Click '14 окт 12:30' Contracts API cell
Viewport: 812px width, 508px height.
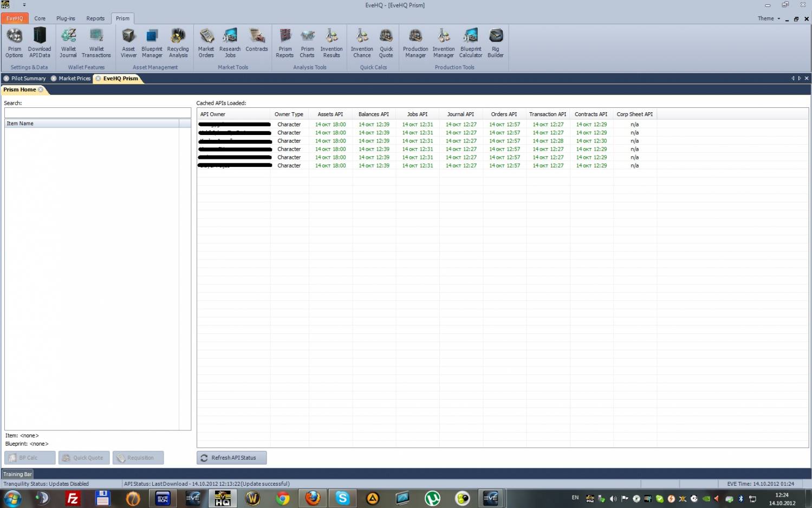click(592, 141)
